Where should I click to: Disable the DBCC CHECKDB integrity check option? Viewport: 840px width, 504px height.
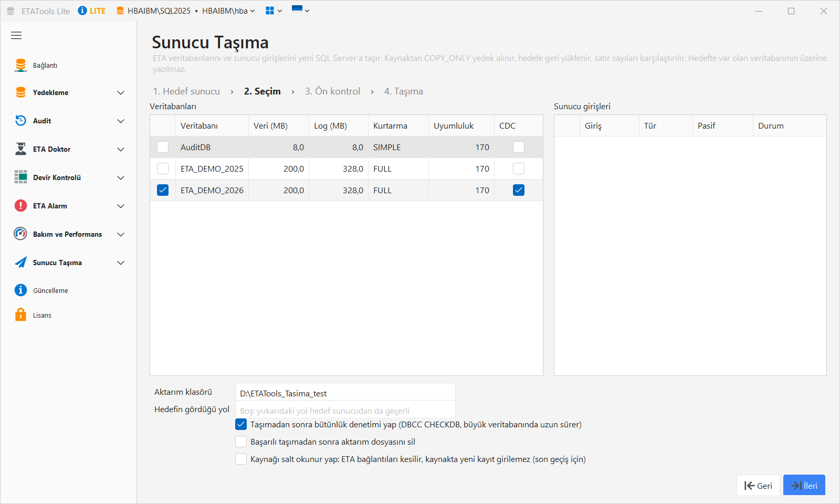click(x=241, y=424)
